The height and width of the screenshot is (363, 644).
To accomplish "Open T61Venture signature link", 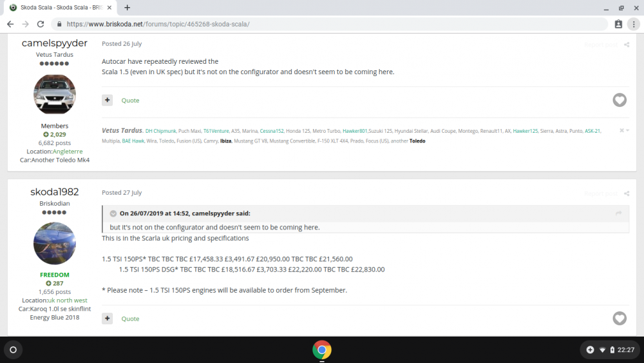I will (x=216, y=131).
